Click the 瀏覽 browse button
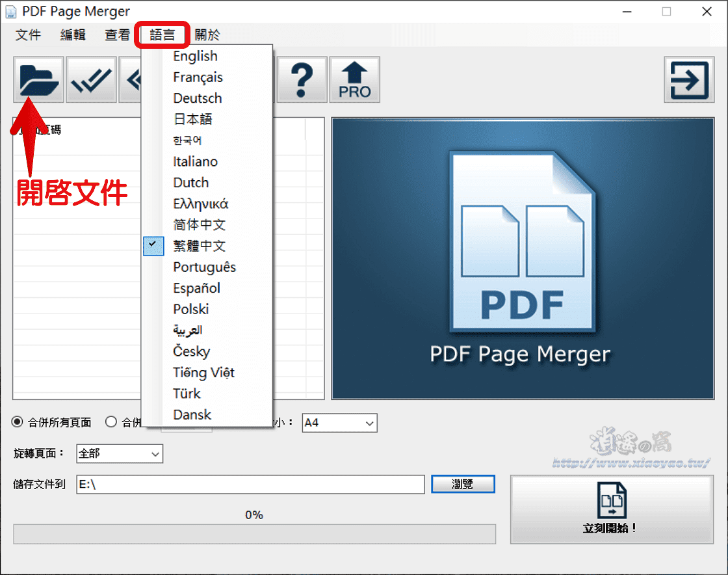The image size is (728, 575). 463,484
